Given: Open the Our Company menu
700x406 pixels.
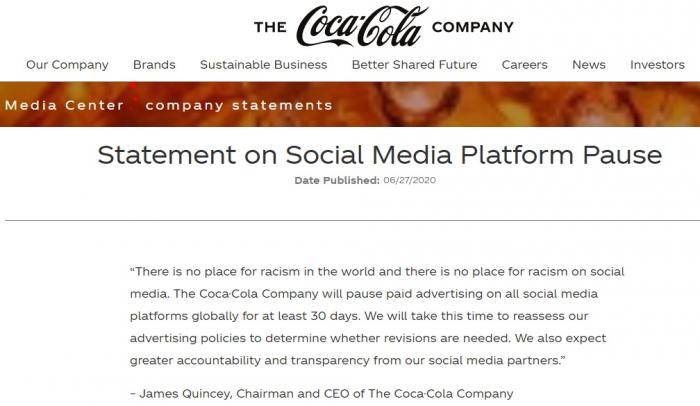Looking at the screenshot, I should [x=67, y=65].
